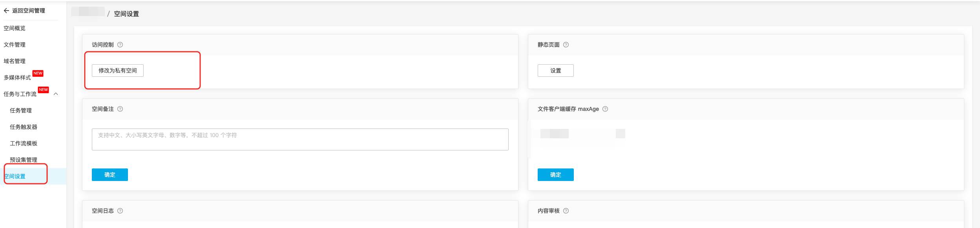
Task: Click 设置 button under 静态页面
Action: coord(556,71)
